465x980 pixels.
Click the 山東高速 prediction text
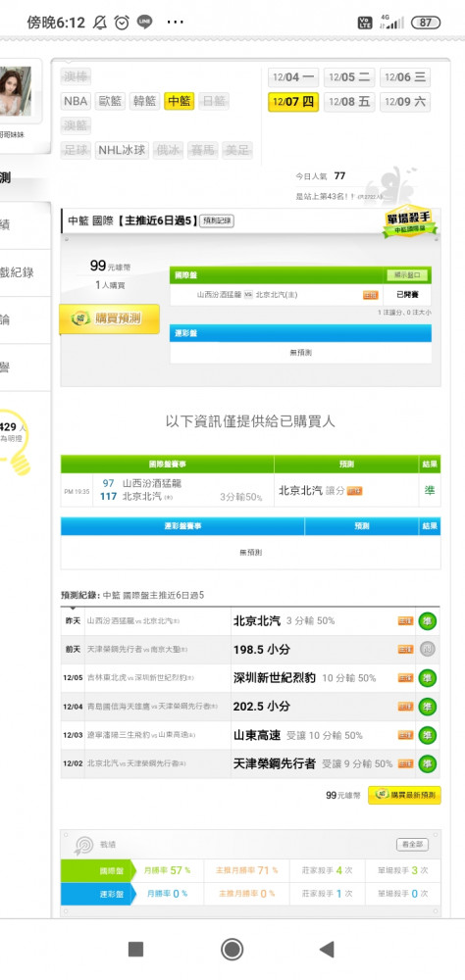coord(257,736)
